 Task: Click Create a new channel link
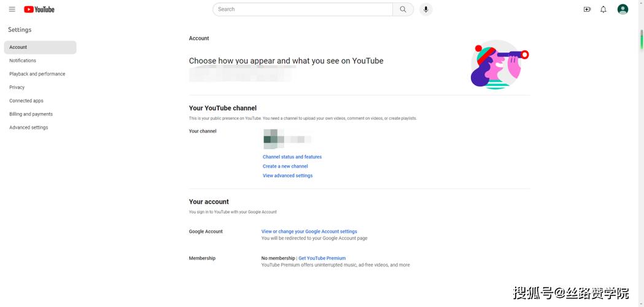[285, 166]
